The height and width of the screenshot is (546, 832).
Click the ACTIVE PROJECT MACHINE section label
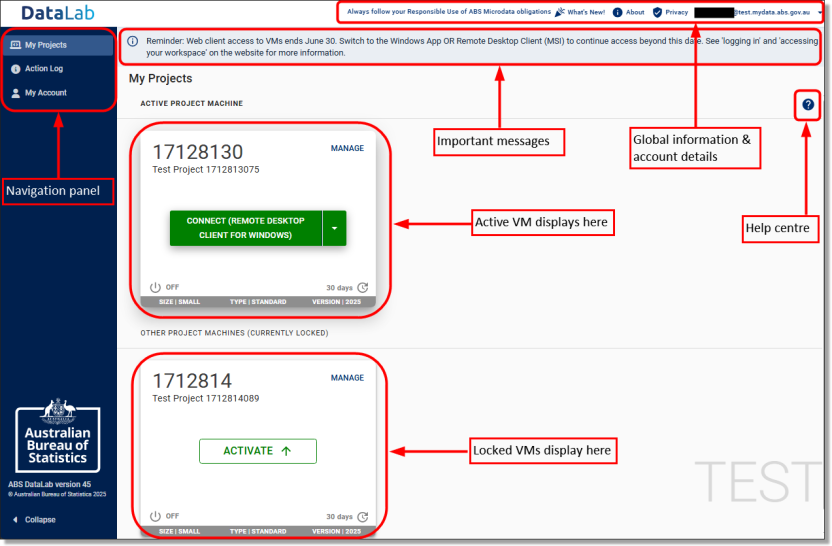click(192, 103)
